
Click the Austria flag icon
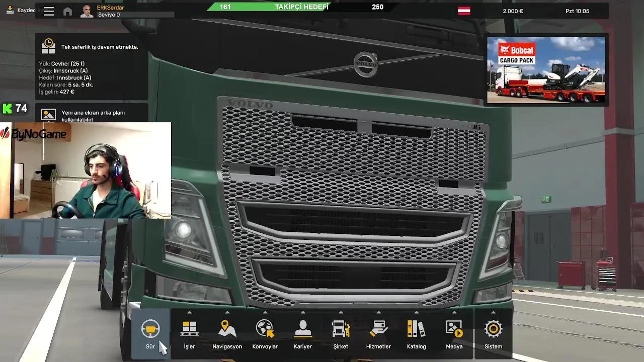coord(464,11)
